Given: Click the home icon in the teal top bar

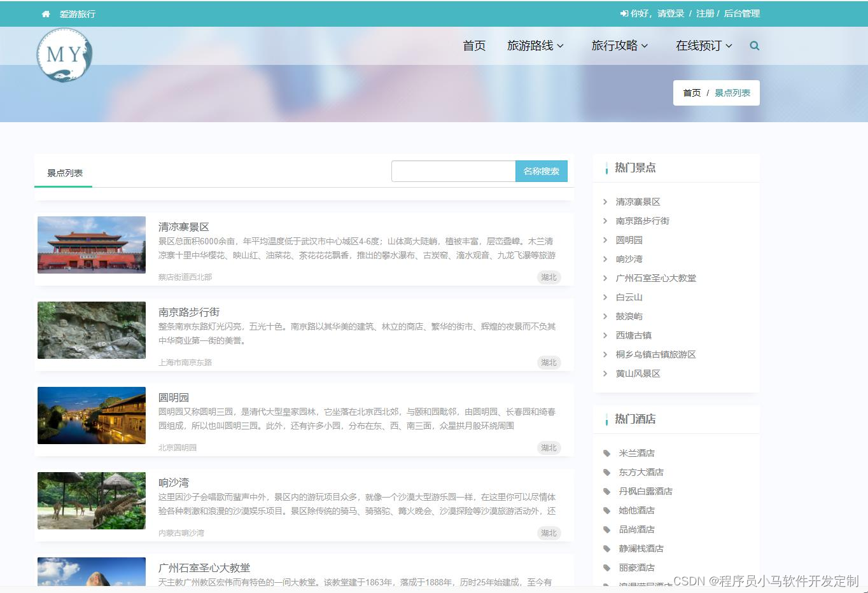Looking at the screenshot, I should (x=45, y=13).
